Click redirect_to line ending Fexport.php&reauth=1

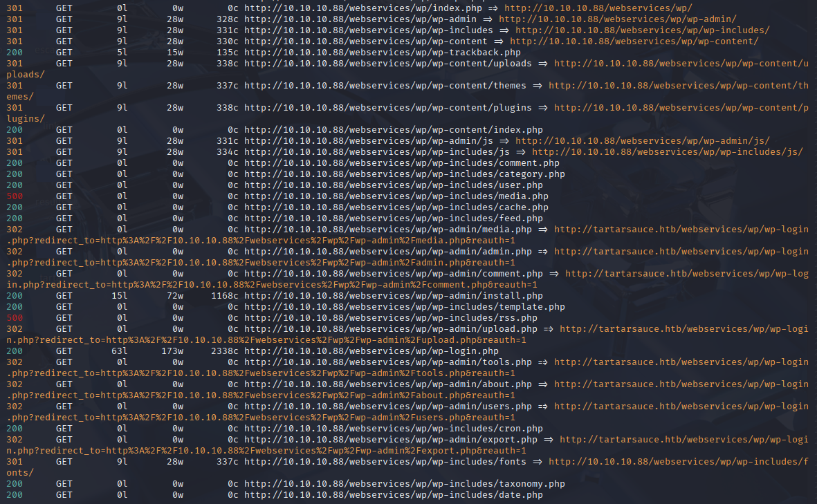pyautogui.click(x=266, y=451)
